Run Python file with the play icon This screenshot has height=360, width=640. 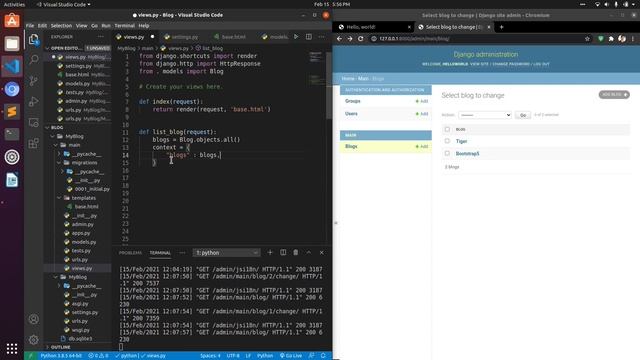[x=296, y=37]
